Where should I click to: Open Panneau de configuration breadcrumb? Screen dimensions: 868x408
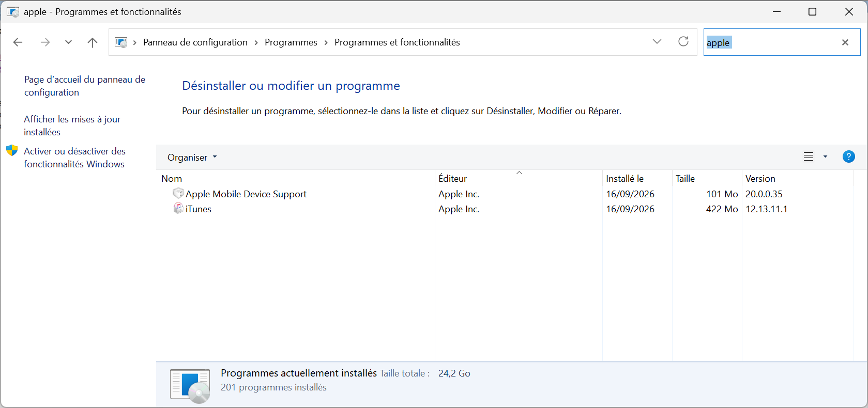pos(195,42)
